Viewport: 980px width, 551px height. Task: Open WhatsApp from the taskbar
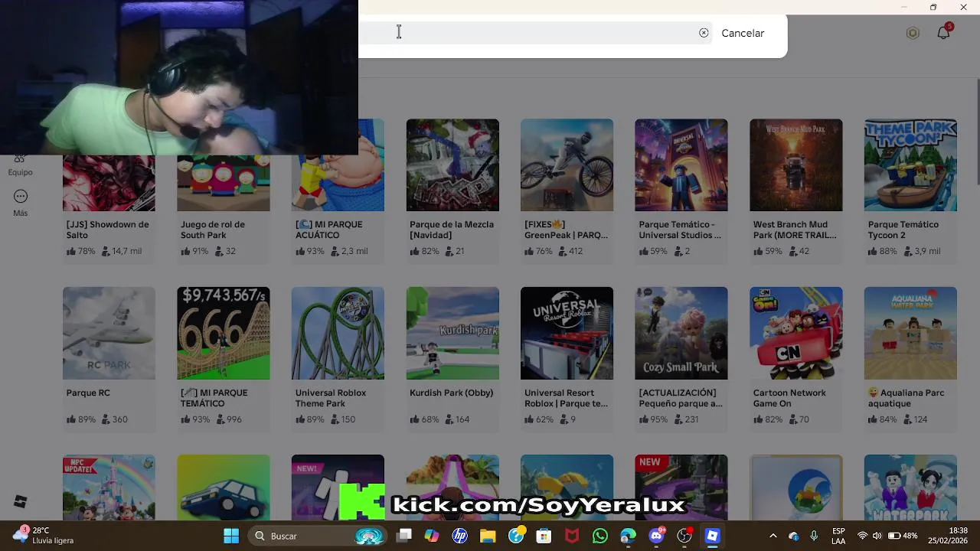(x=599, y=536)
